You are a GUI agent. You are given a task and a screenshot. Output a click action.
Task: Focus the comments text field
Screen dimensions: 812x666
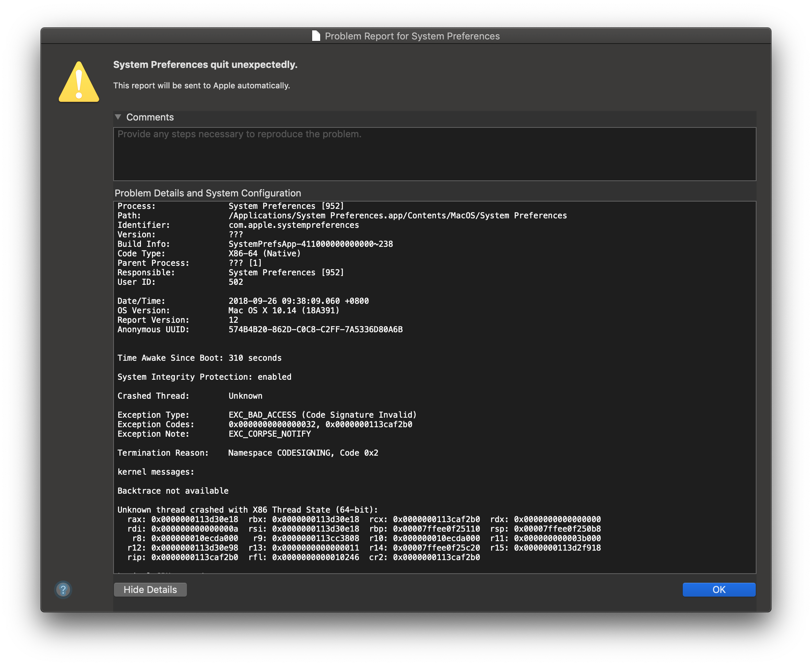pos(434,154)
